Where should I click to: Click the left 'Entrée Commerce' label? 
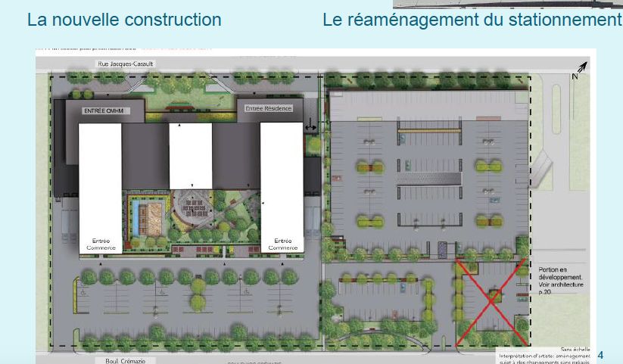[x=101, y=243]
